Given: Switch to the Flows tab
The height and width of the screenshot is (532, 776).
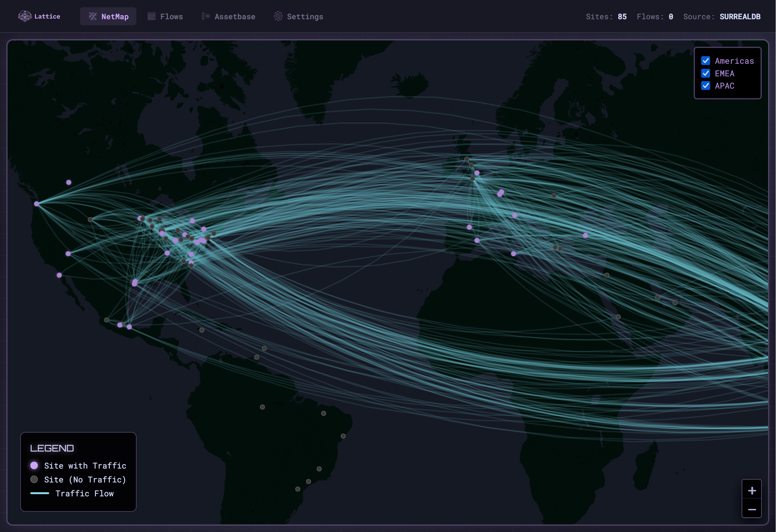Looking at the screenshot, I should point(171,16).
